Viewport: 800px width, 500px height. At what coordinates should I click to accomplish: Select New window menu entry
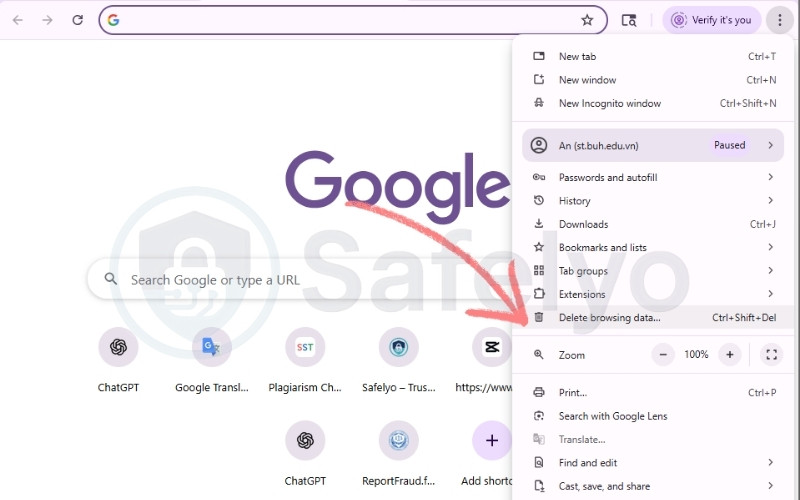click(x=653, y=80)
